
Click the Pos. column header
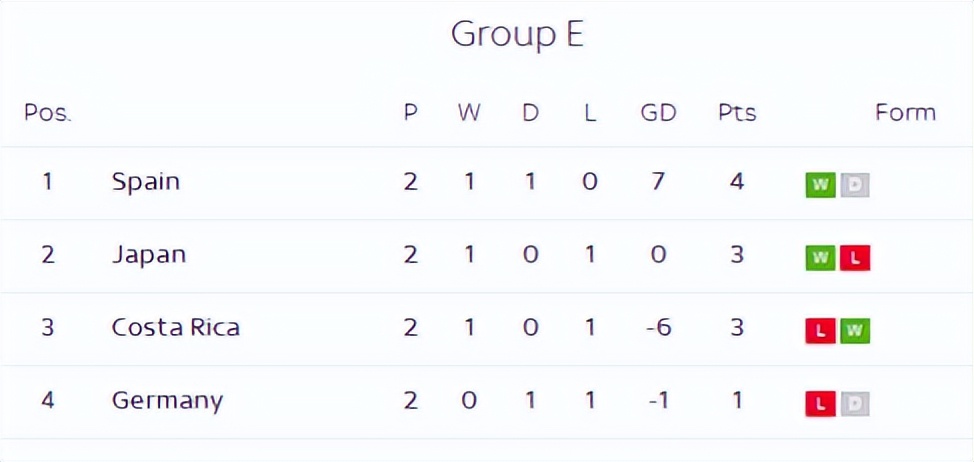[x=48, y=112]
